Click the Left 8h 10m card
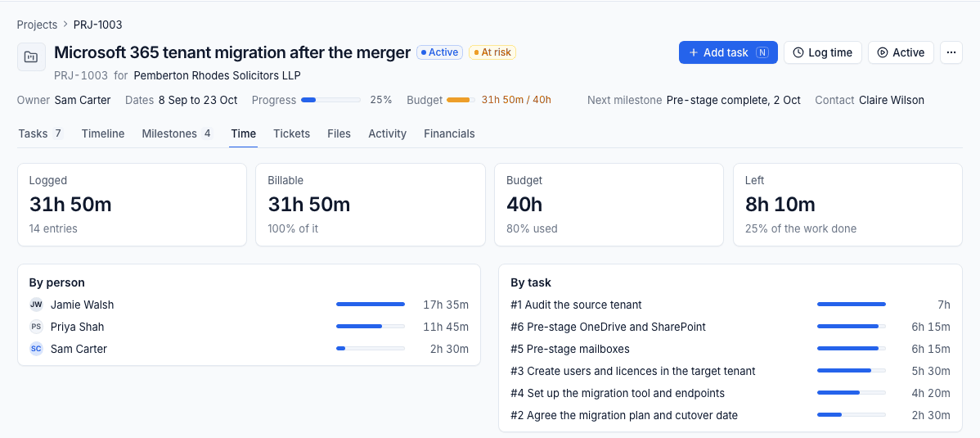This screenshot has height=438, width=980. pos(848,205)
